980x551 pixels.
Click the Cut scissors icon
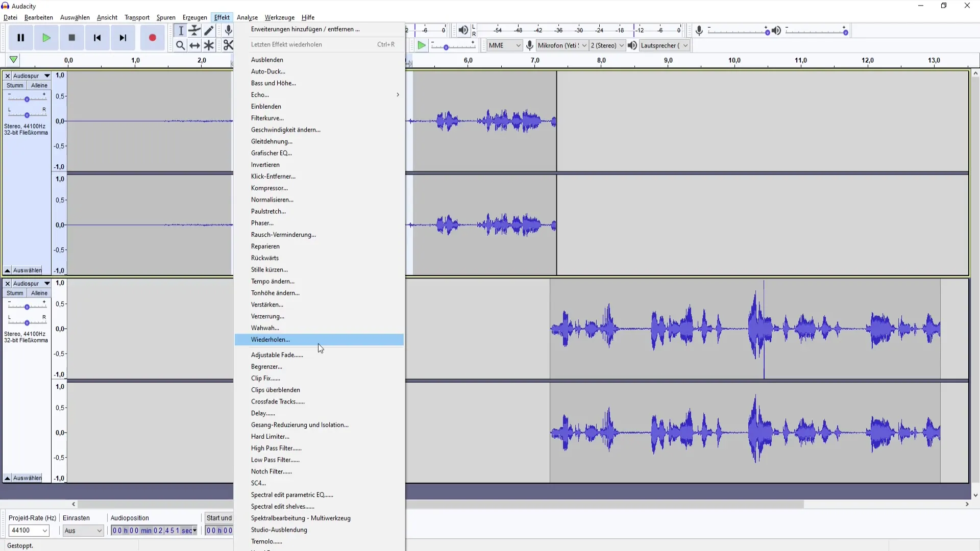[x=228, y=45]
